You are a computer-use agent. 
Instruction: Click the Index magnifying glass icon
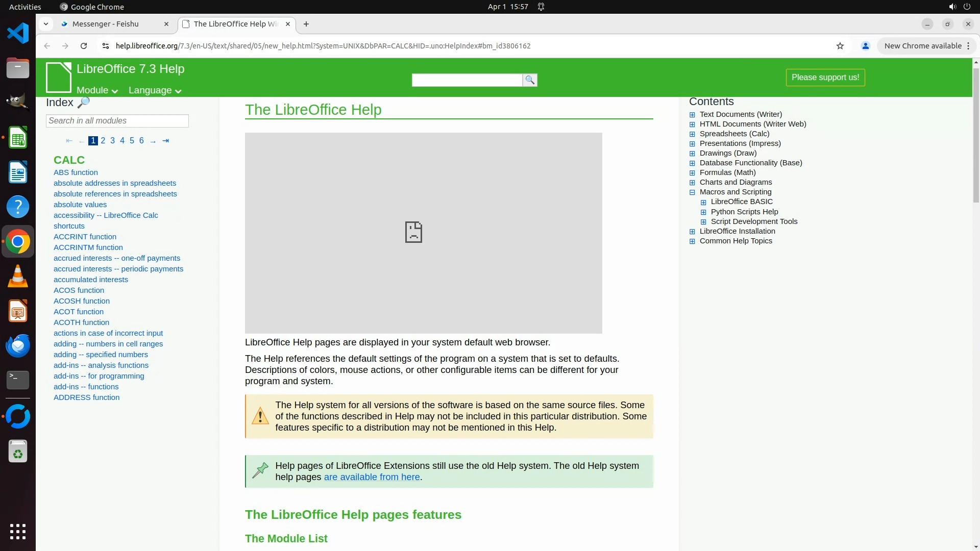[x=84, y=103]
